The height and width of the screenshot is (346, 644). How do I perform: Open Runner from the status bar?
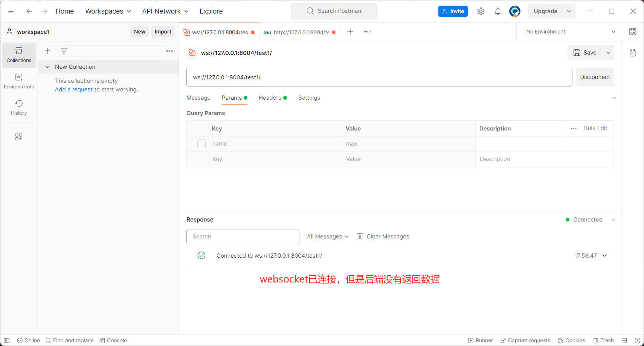(481, 340)
